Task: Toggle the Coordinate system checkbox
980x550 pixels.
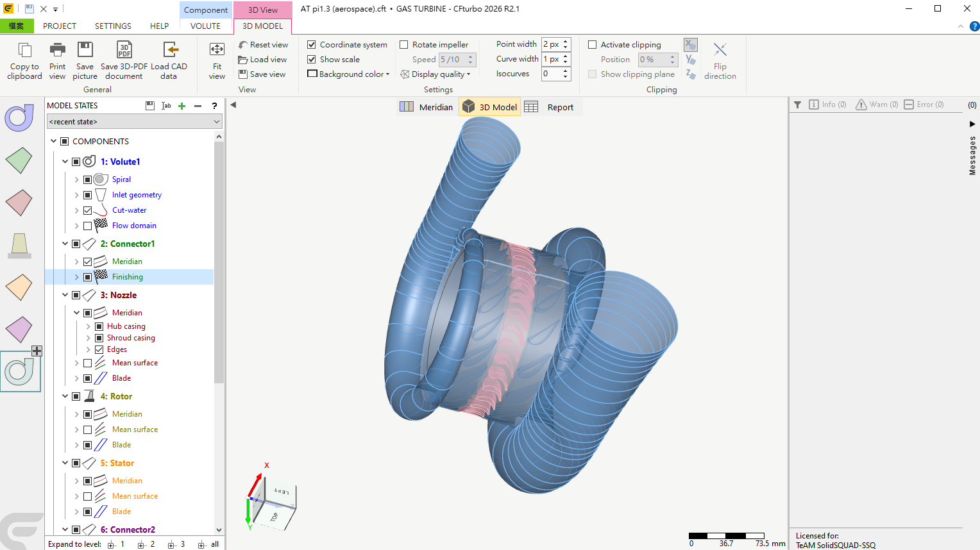Action: [x=312, y=44]
